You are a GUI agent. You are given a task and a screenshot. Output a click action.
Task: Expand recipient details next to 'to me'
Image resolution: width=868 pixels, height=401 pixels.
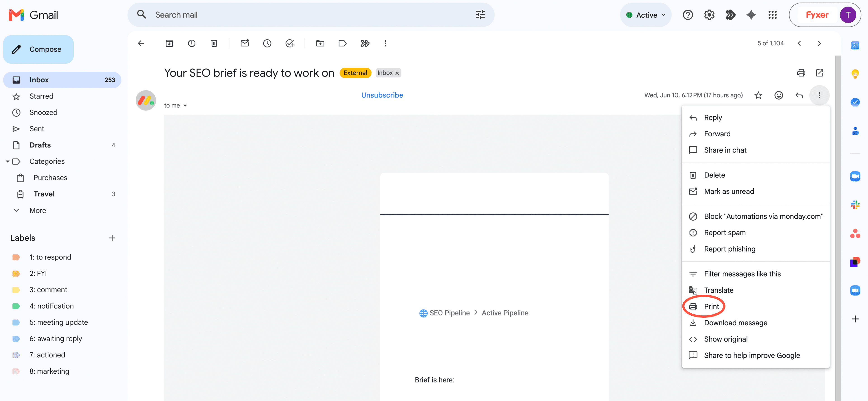[185, 106]
